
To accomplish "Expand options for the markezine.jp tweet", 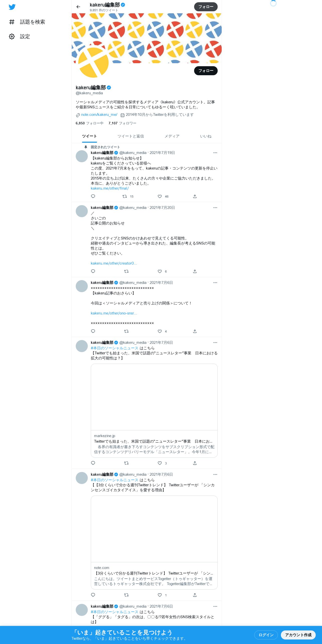I will (215, 343).
